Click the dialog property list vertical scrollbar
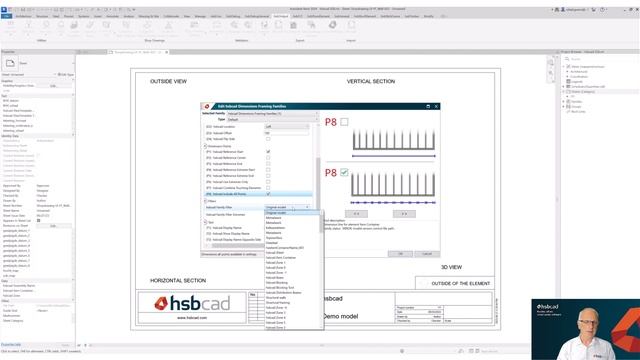This screenshot has width=640, height=360. click(318, 184)
